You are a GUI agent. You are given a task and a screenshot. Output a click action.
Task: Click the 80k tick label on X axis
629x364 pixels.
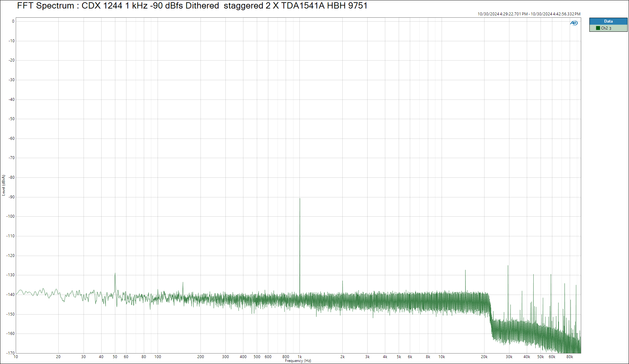(570, 357)
